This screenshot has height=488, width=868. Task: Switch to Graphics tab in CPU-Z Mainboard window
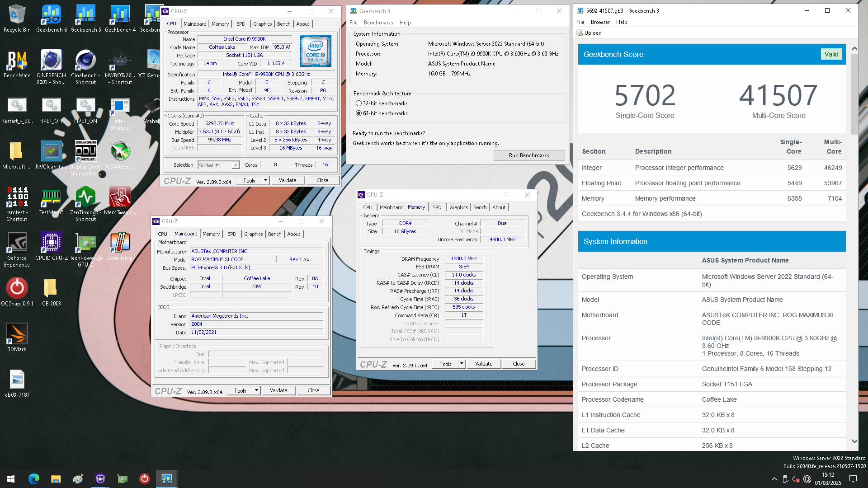tap(253, 234)
